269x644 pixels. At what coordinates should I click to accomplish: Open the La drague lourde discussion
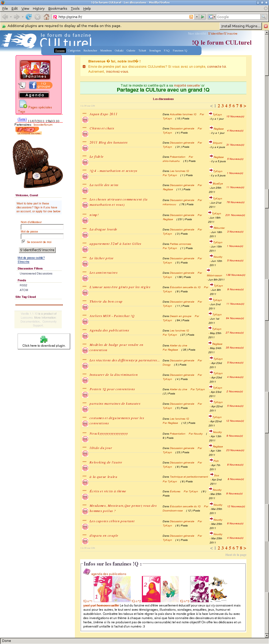[x=103, y=229]
